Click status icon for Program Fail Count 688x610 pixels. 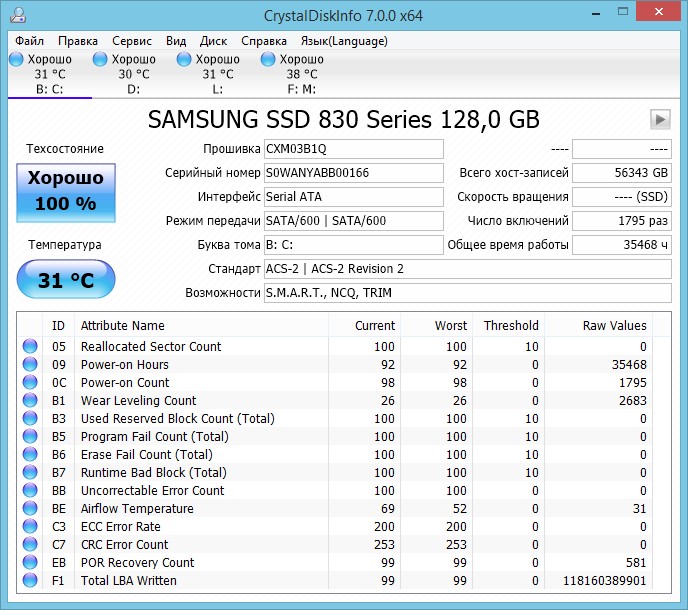point(30,436)
